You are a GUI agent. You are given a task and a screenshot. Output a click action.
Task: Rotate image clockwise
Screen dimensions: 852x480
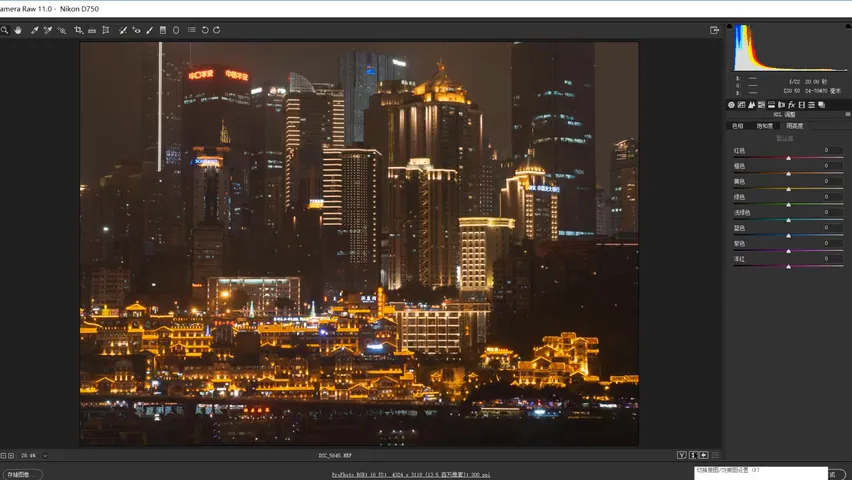[217, 30]
